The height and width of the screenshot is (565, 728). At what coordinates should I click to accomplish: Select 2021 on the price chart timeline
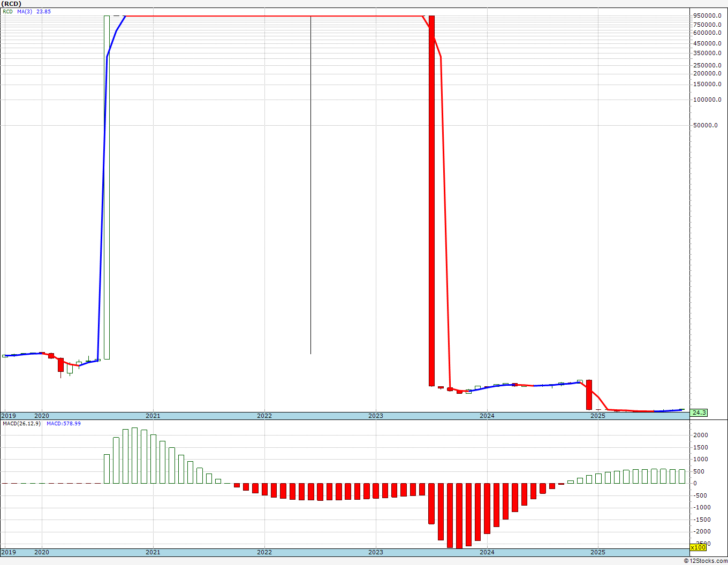coord(153,416)
